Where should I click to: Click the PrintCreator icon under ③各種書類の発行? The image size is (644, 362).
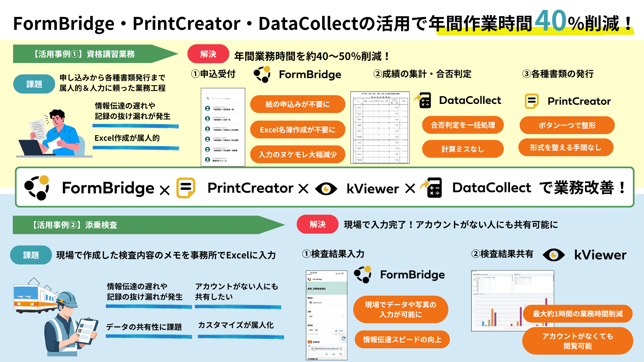click(x=532, y=101)
